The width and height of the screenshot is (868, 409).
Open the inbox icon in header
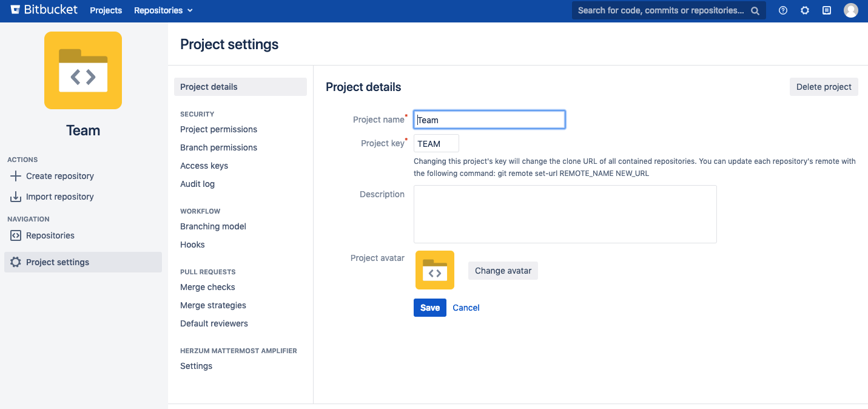826,10
